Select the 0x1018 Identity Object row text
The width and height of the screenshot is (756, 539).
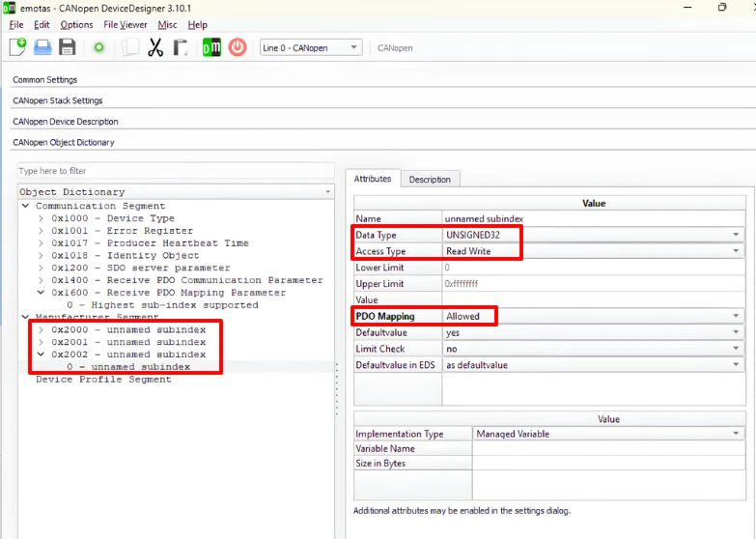coord(126,255)
